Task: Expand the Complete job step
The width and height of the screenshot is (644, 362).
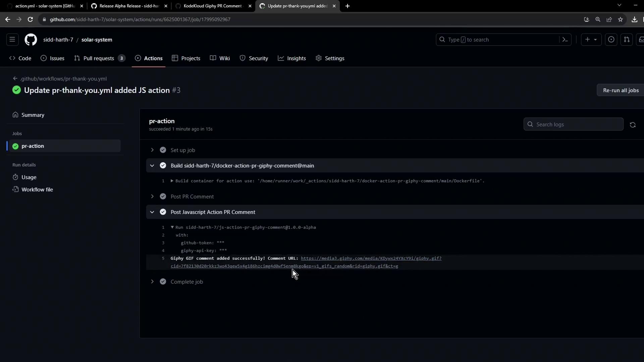Action: 152,282
